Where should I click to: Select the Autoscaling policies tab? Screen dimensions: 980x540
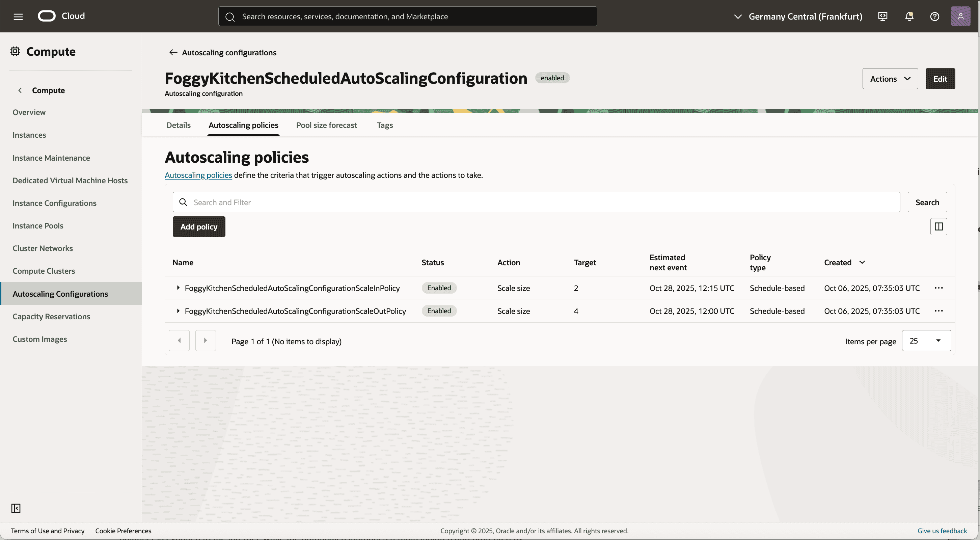tap(243, 125)
